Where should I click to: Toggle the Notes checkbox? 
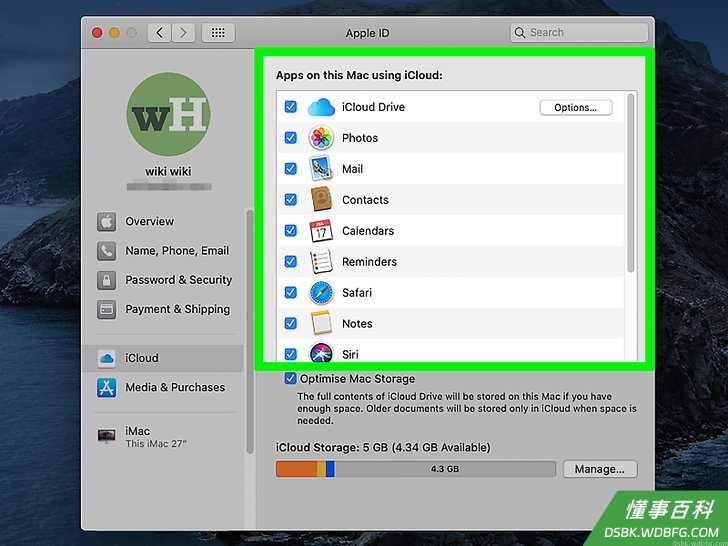tap(291, 323)
